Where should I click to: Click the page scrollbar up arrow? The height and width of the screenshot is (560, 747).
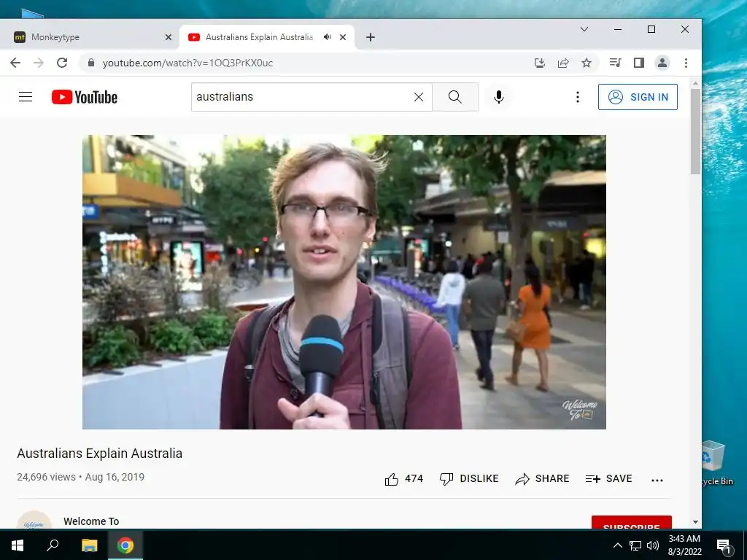pyautogui.click(x=695, y=83)
